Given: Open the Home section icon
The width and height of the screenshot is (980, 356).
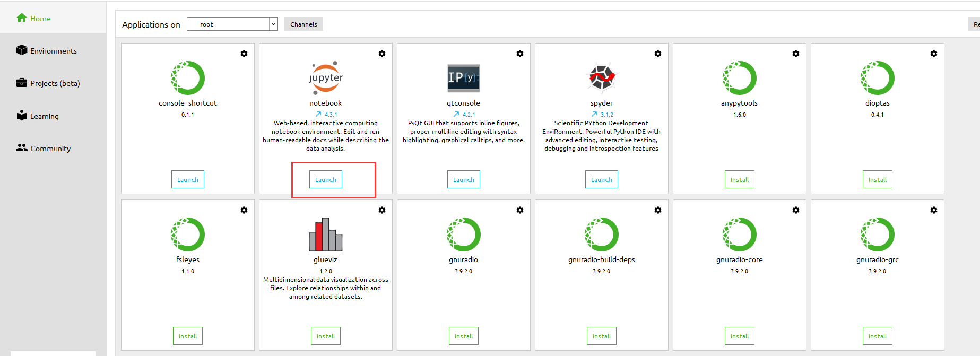Looking at the screenshot, I should tap(22, 18).
